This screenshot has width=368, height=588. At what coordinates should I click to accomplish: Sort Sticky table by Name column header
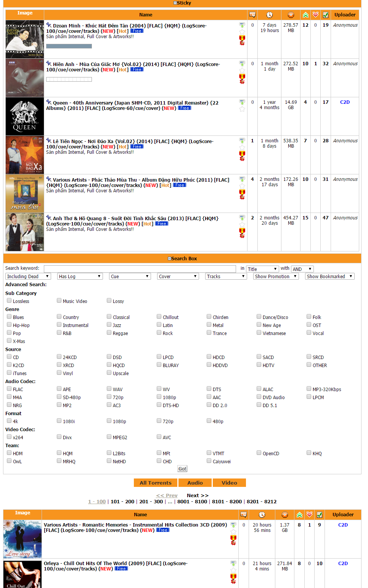[146, 15]
